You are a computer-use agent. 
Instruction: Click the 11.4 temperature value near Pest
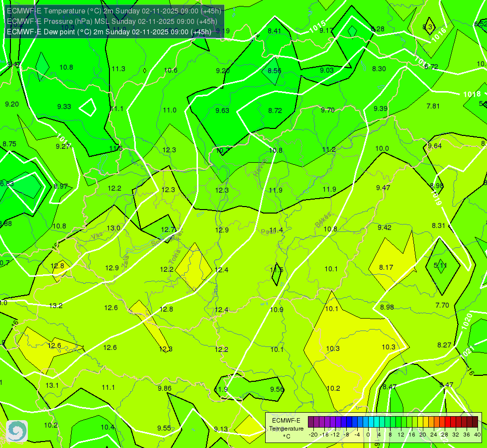[x=276, y=230]
